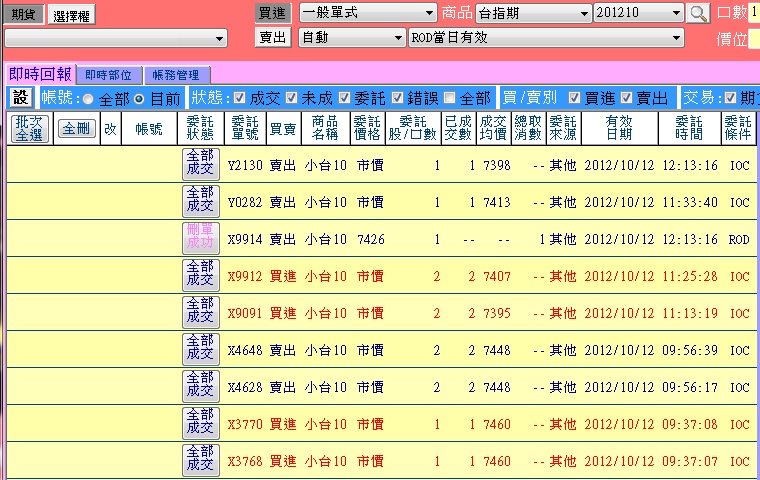The height and width of the screenshot is (480, 760).
Task: Switch to the 即時回報 tab
Action: coord(40,74)
